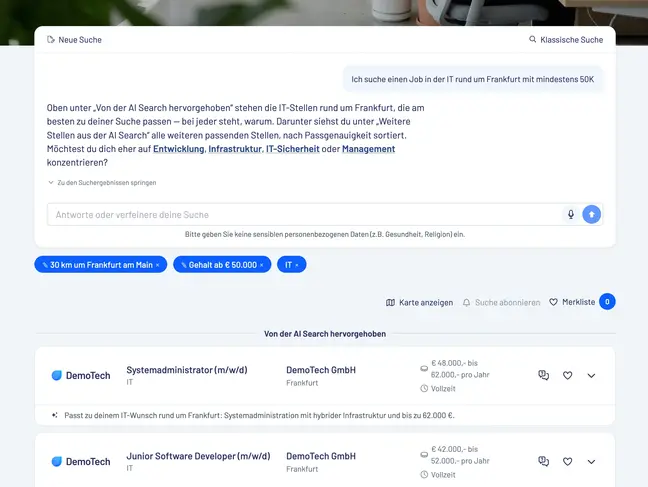Save Systemadministrator job with heart icon

567,375
